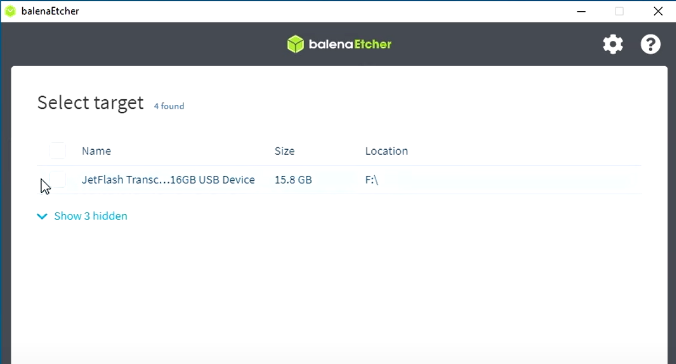The height and width of the screenshot is (364, 676).
Task: Select JetFlash Transc...16GB USB Device name
Action: coord(168,179)
